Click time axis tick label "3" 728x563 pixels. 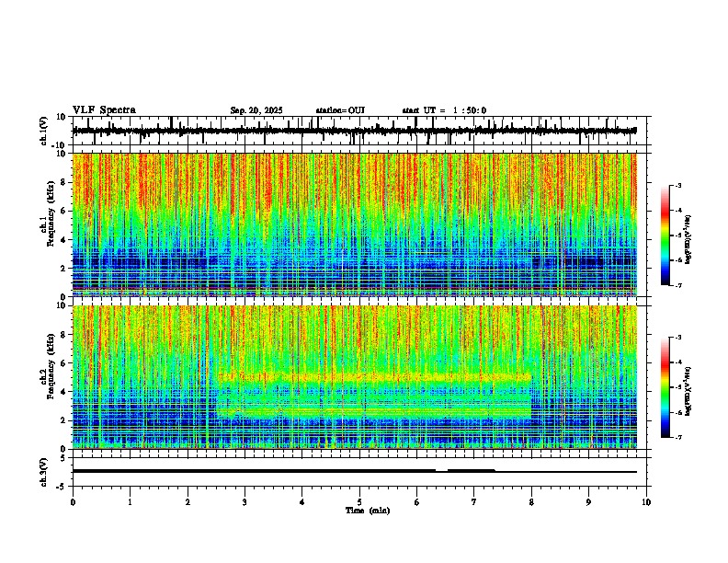tap(245, 502)
